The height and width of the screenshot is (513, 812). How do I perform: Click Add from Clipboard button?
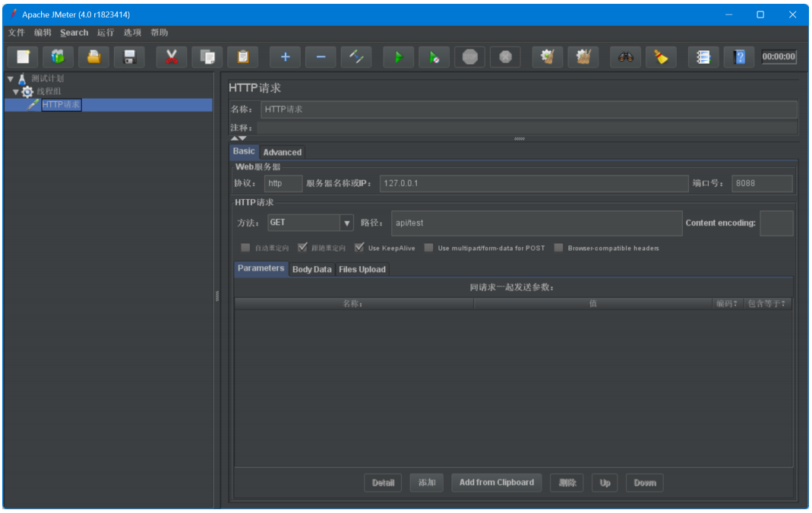click(x=497, y=483)
